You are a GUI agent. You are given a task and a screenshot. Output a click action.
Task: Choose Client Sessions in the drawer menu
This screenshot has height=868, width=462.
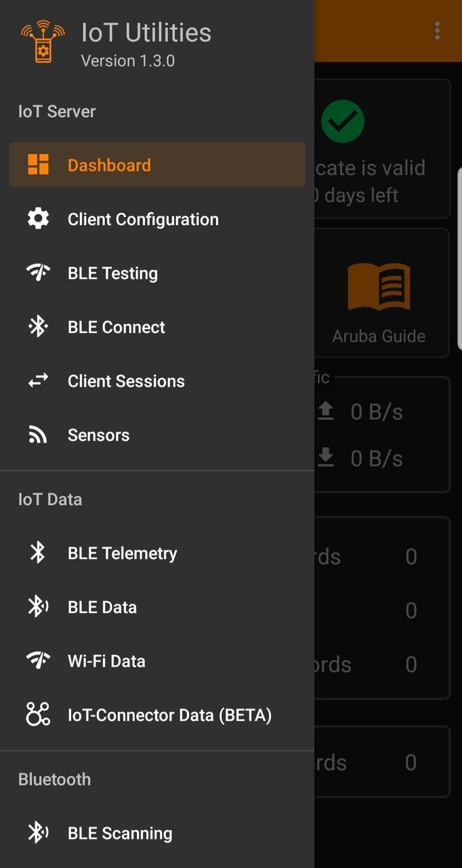coord(156,380)
